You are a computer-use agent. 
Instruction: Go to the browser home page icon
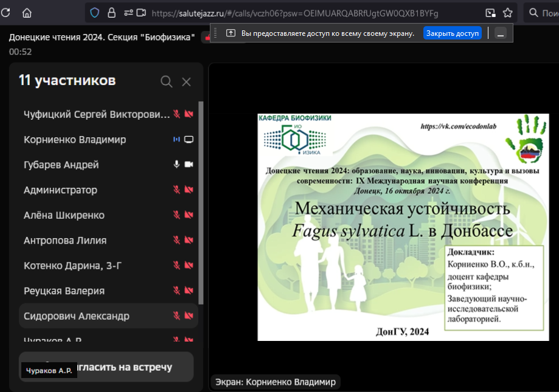pyautogui.click(x=27, y=13)
